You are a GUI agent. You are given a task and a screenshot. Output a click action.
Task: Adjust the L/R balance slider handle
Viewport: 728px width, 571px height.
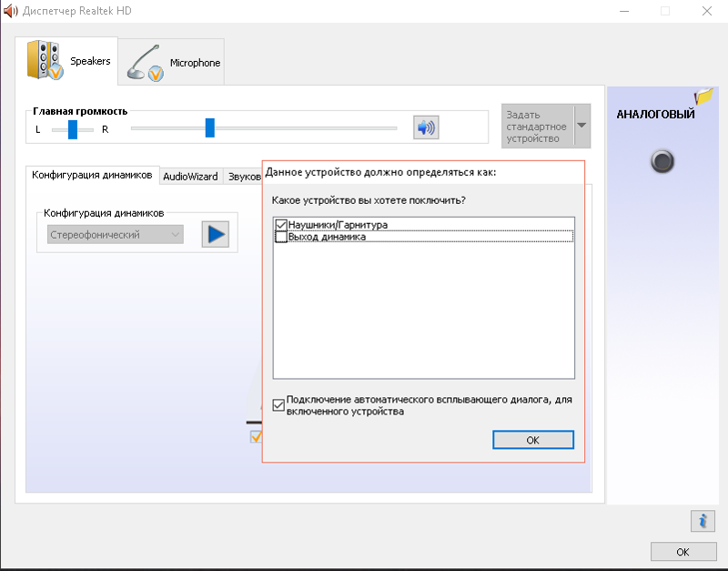pos(73,129)
